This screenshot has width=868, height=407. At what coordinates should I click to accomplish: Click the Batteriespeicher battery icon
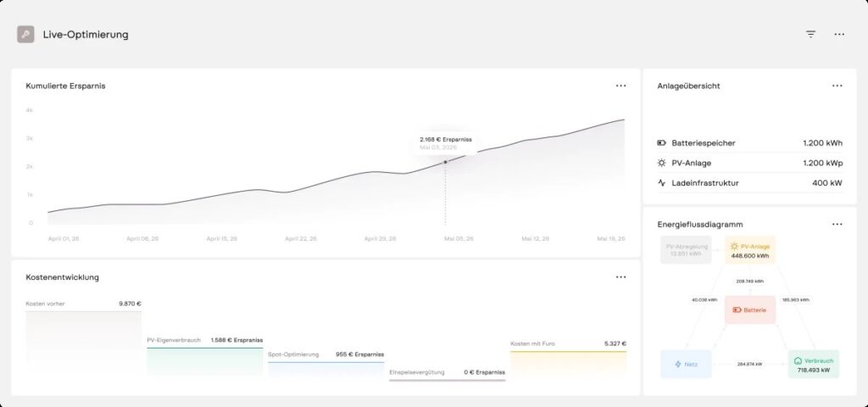pyautogui.click(x=661, y=142)
